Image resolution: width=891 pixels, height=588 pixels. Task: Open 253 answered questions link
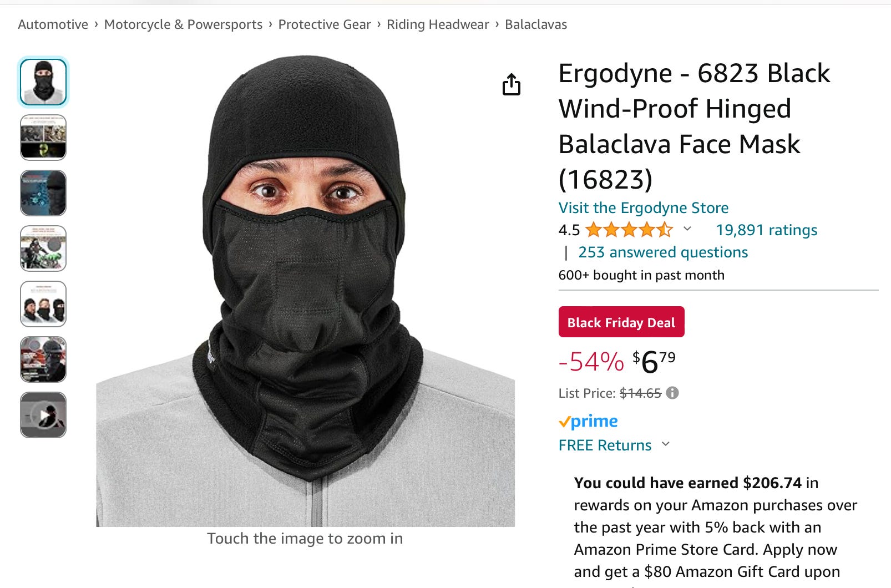663,252
